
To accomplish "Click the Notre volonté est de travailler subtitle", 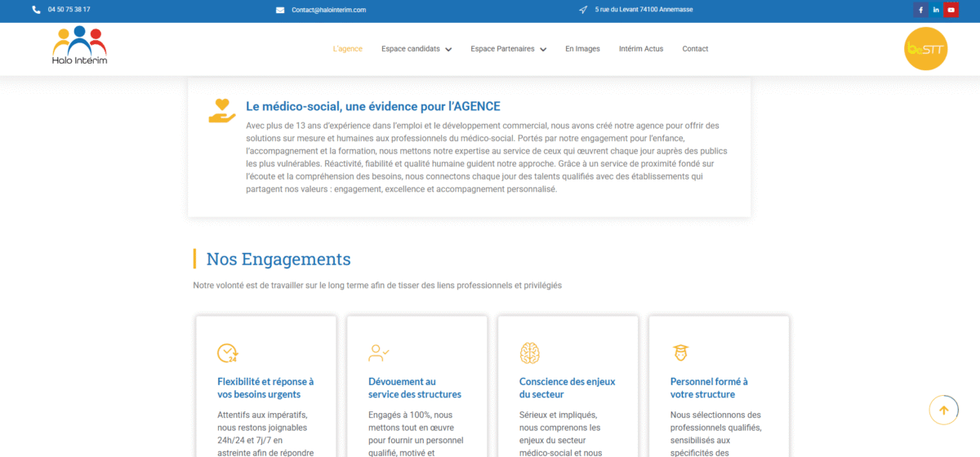I will pyautogui.click(x=377, y=286).
